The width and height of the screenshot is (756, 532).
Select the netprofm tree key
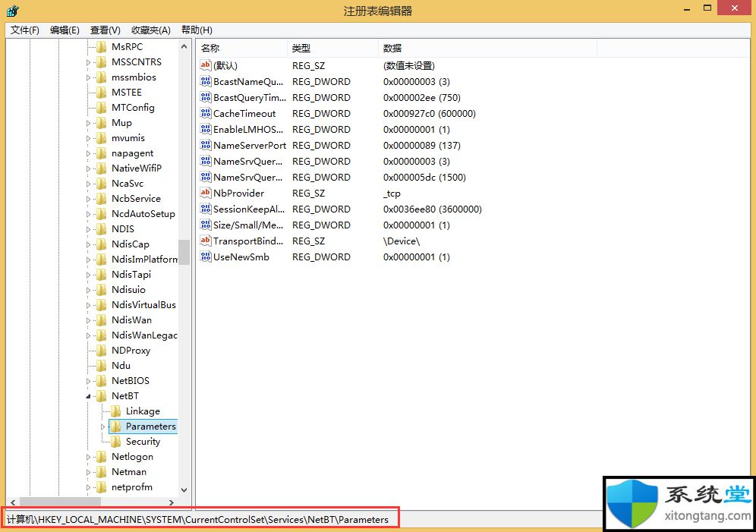(x=132, y=486)
